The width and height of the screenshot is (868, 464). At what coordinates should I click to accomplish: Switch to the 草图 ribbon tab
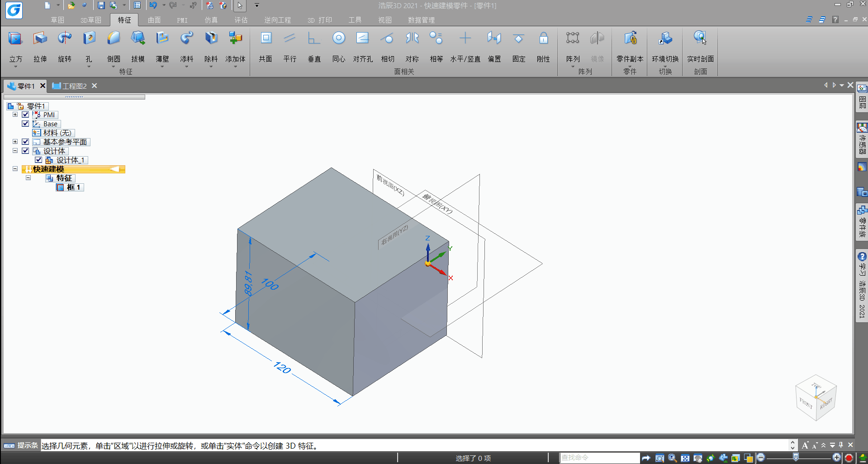click(57, 20)
